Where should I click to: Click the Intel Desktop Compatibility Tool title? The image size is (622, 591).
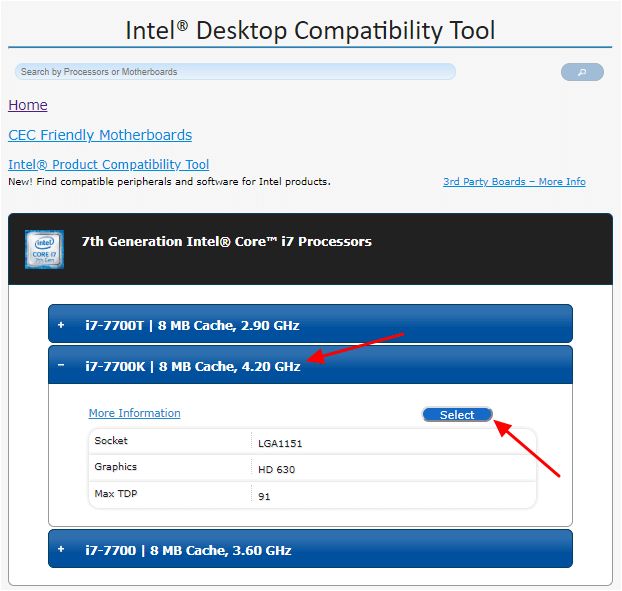(310, 30)
